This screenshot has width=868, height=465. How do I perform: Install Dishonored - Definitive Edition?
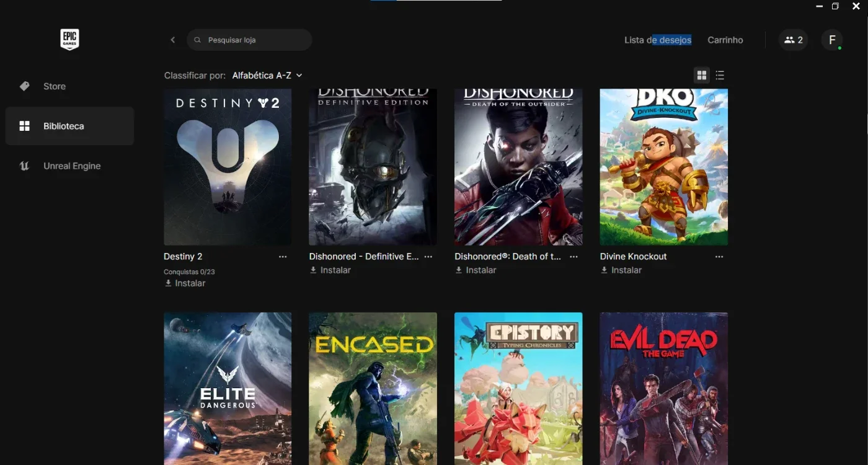[330, 270]
